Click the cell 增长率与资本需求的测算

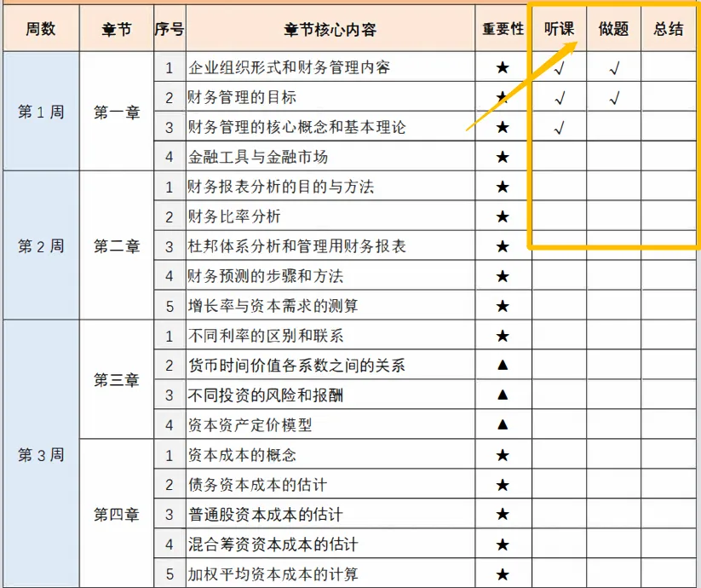pos(330,305)
